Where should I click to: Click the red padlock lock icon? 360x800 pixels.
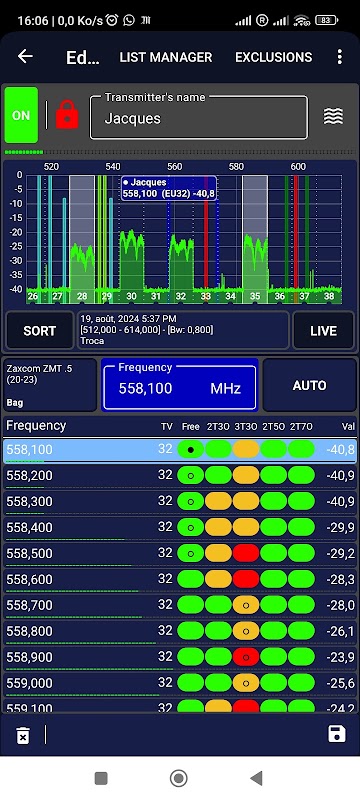[x=67, y=115]
